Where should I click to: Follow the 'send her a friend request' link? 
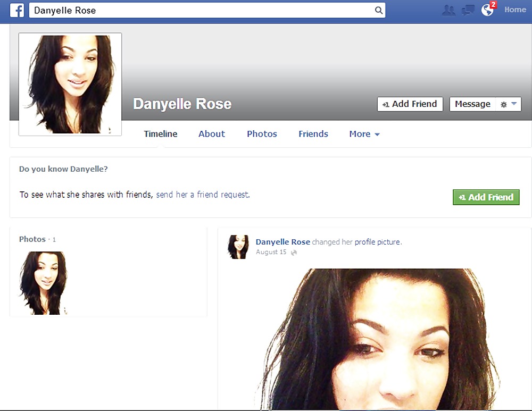coord(203,195)
